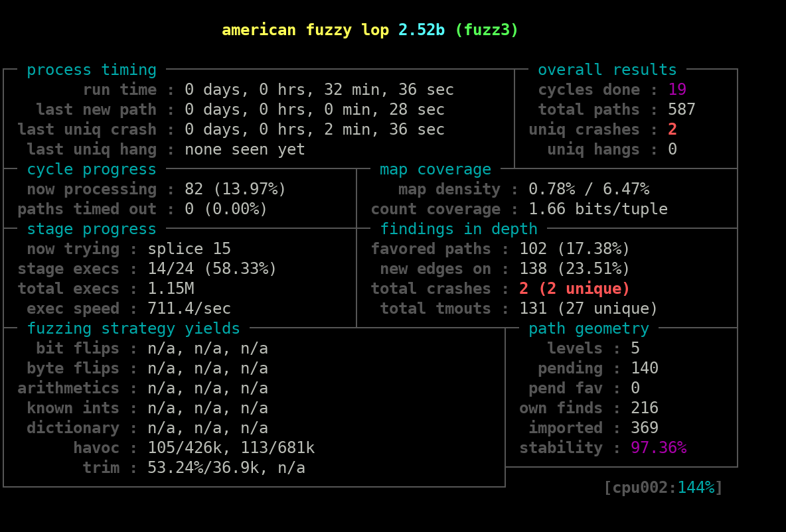
Task: Select total execs value '1.15M'
Action: 171,289
